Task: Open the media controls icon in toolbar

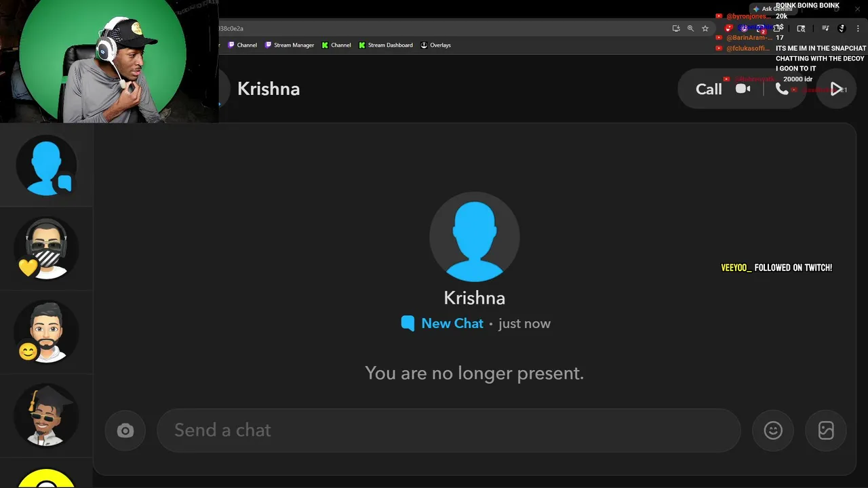Action: point(825,28)
